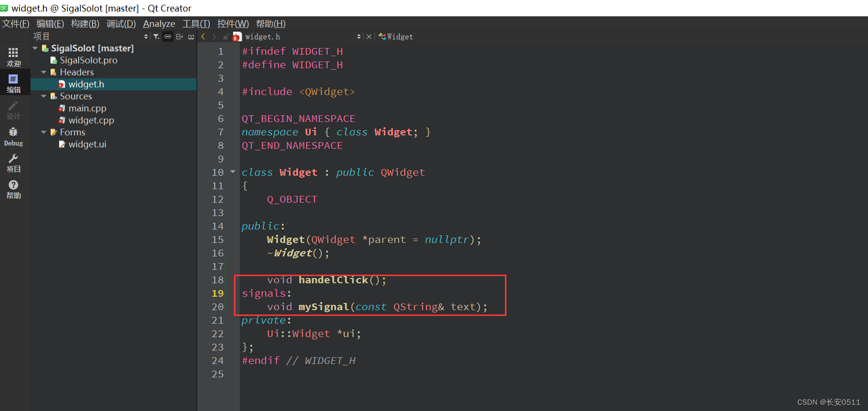Click QT_END_NAMESPACE on line 8
This screenshot has height=411, width=868.
pyautogui.click(x=292, y=145)
